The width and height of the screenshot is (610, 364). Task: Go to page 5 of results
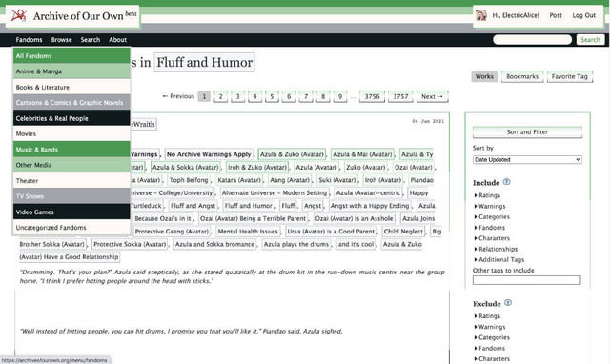coord(272,96)
